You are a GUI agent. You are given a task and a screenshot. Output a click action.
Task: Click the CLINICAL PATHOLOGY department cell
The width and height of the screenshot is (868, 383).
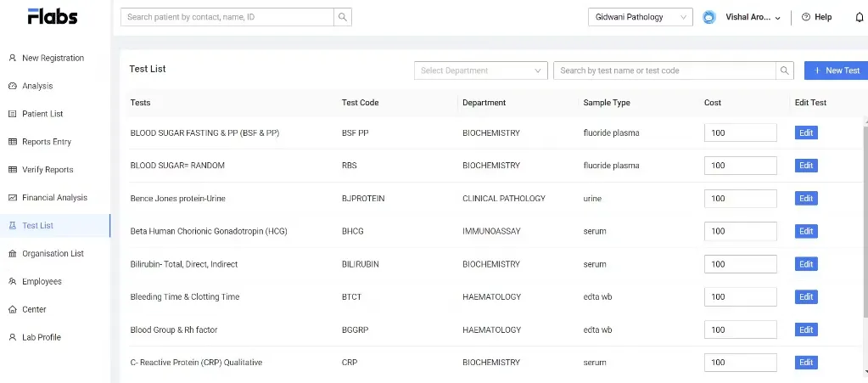tap(504, 199)
